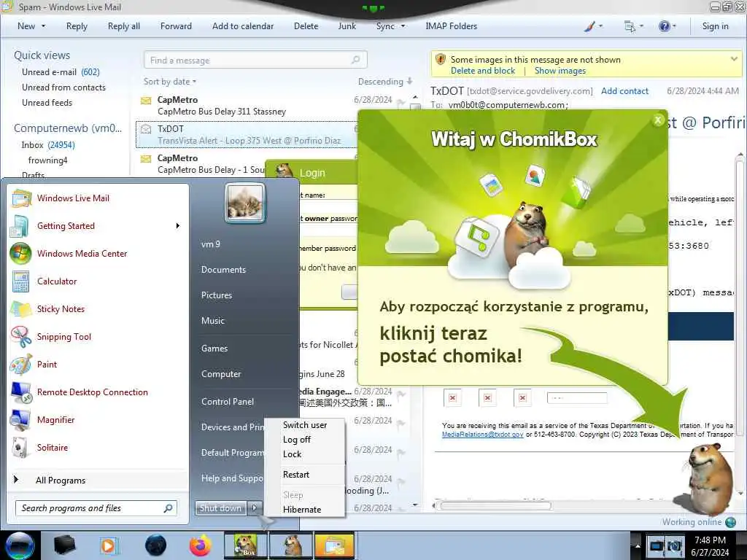Collapse the images-not-shown info bar chevron
This screenshot has width=747, height=560.
[x=734, y=59]
